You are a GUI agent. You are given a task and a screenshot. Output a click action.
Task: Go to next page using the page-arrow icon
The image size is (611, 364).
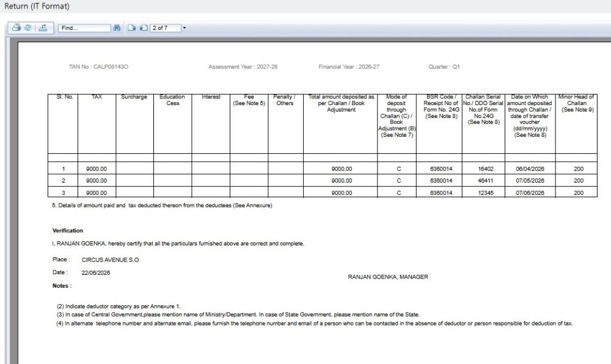(132, 27)
